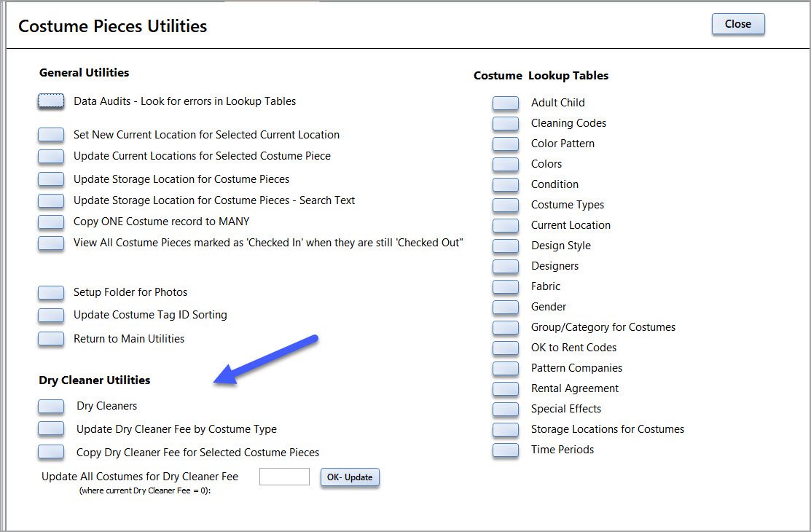
Task: Click the Setup Folder for Photos button
Action: pos(51,292)
